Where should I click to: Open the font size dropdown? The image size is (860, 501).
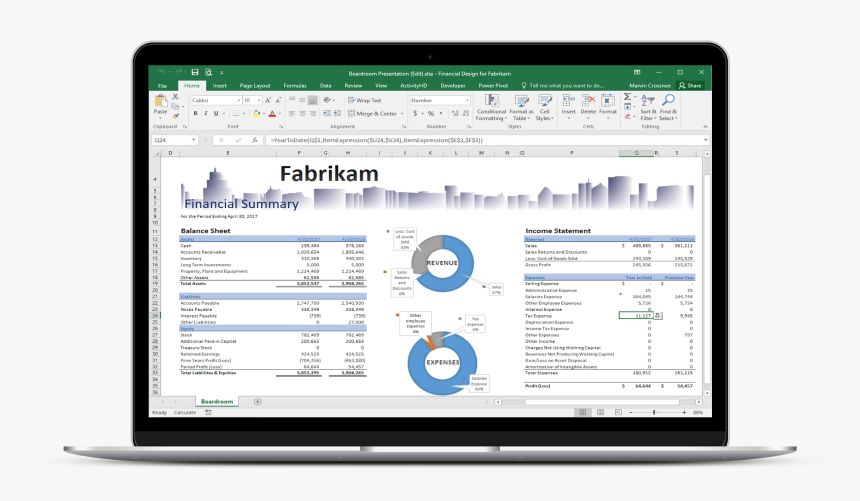[259, 100]
